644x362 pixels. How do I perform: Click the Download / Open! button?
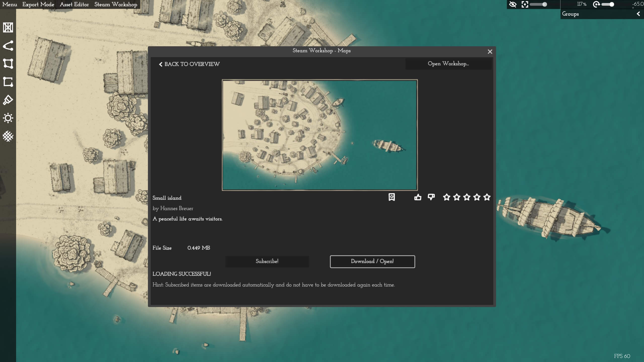(372, 261)
